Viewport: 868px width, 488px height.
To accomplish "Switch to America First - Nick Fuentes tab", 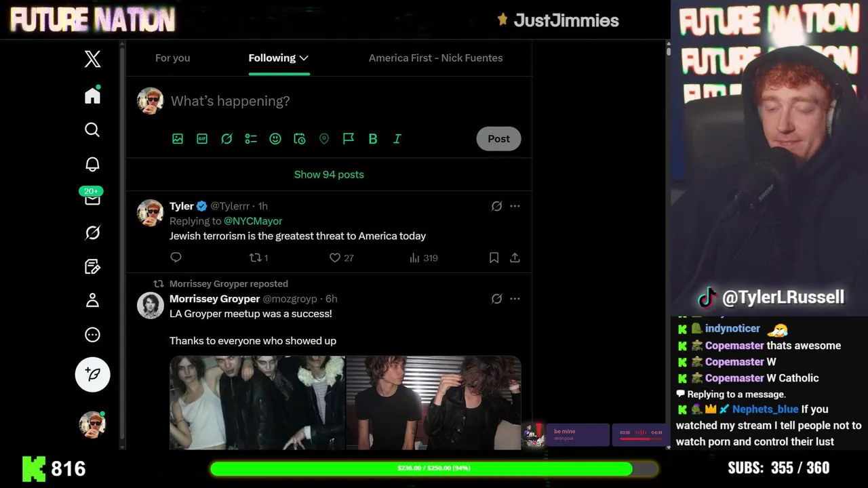I will click(x=435, y=58).
